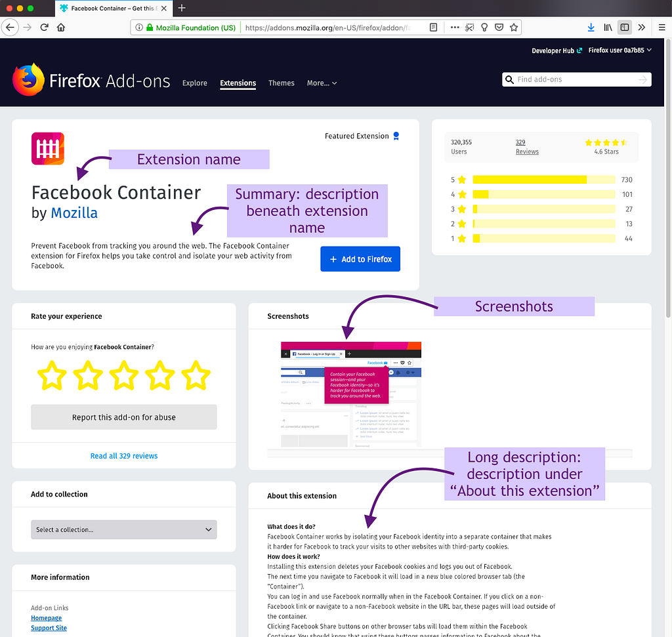Open a new browser tab
This screenshot has height=637, width=672.
coord(182,8)
